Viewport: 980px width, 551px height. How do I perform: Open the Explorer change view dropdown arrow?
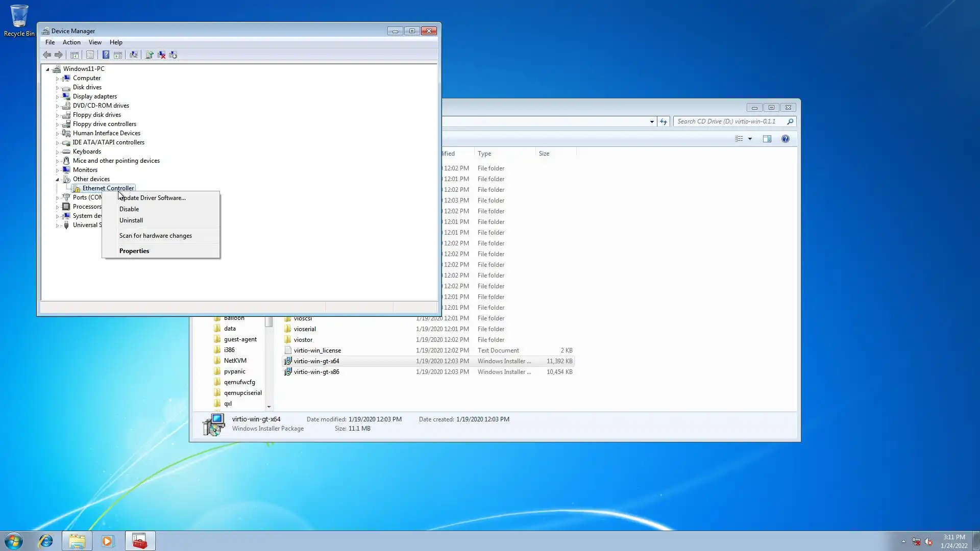750,139
